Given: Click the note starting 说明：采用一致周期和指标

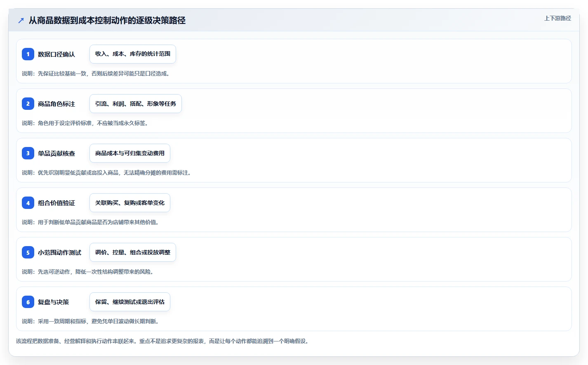Looking at the screenshot, I should (x=90, y=321).
